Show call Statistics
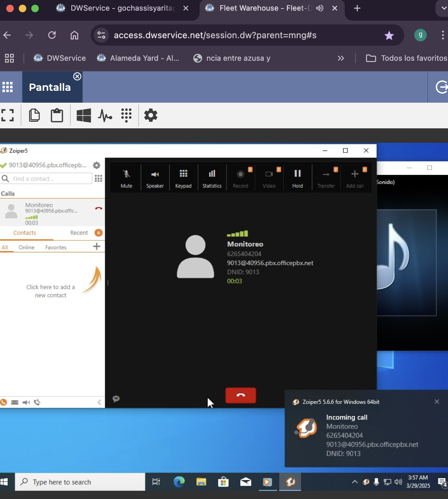 tap(212, 178)
